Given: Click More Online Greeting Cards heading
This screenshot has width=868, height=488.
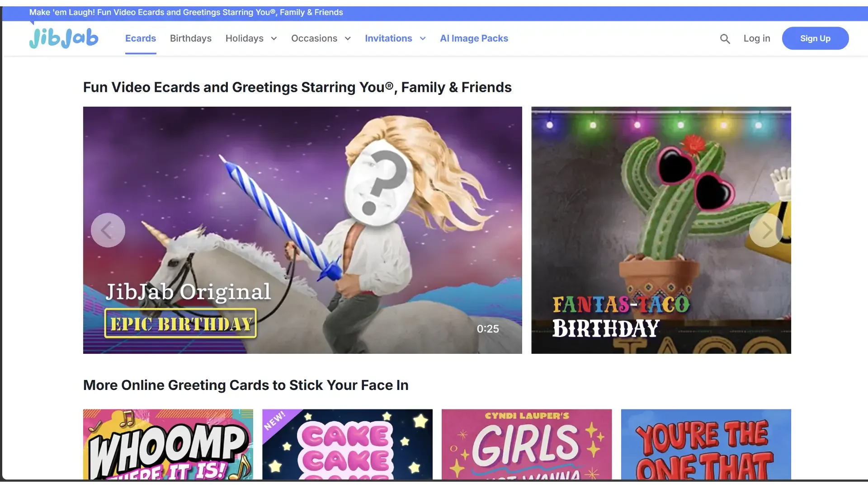Looking at the screenshot, I should click(x=246, y=385).
